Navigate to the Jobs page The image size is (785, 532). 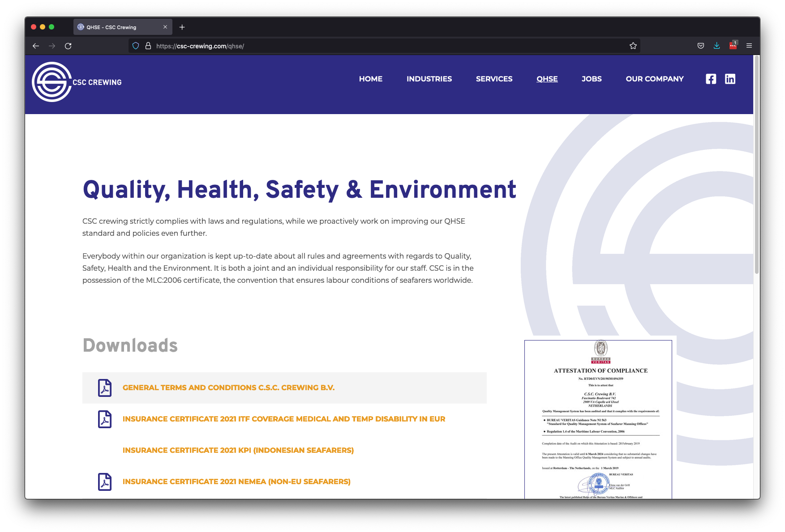click(x=592, y=79)
